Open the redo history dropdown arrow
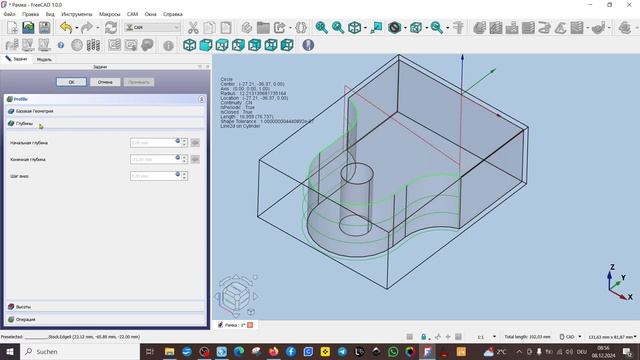 [98, 28]
